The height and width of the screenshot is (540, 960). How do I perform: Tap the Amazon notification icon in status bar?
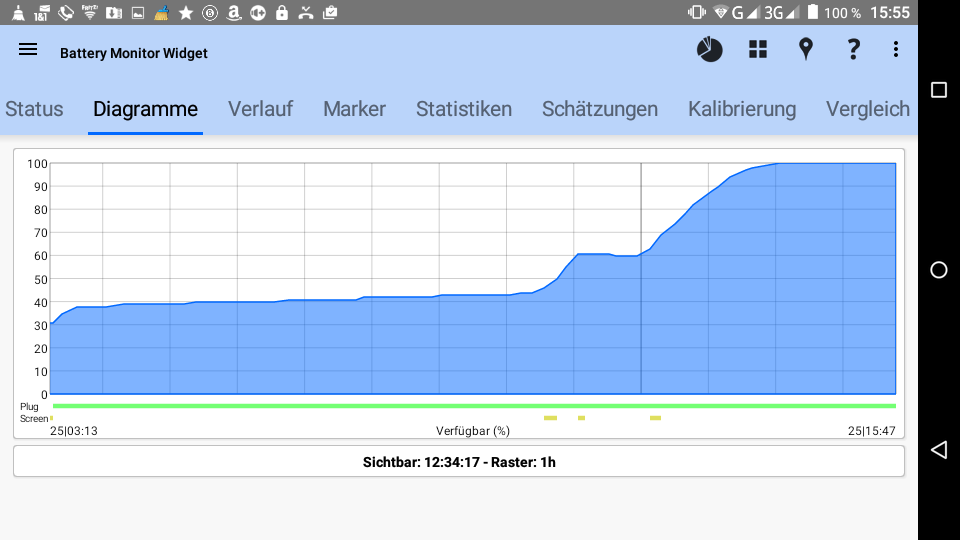pos(233,13)
